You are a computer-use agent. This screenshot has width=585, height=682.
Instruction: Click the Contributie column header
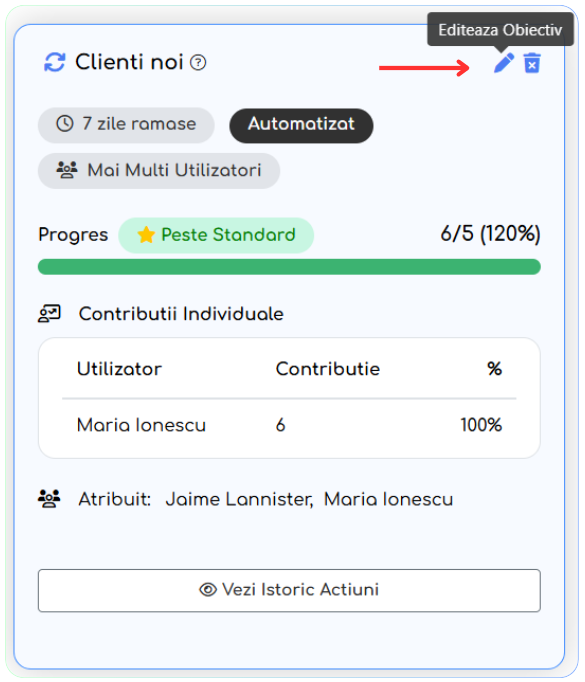(x=328, y=369)
